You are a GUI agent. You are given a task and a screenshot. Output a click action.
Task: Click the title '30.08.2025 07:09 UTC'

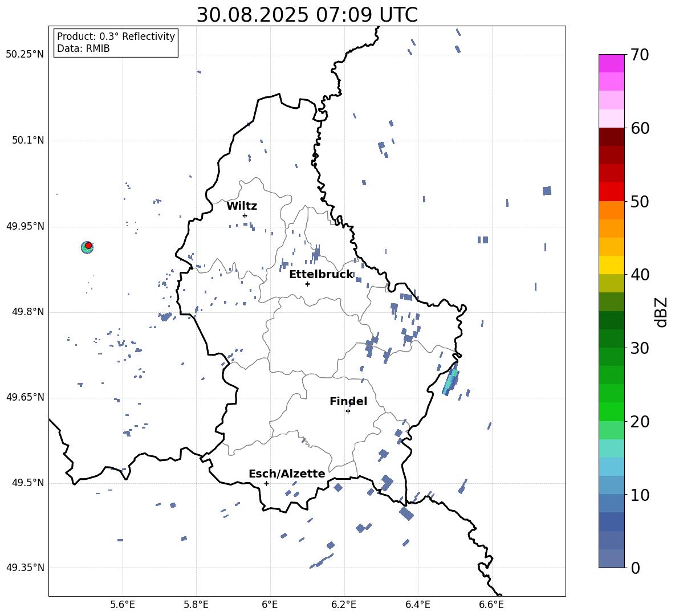(307, 15)
